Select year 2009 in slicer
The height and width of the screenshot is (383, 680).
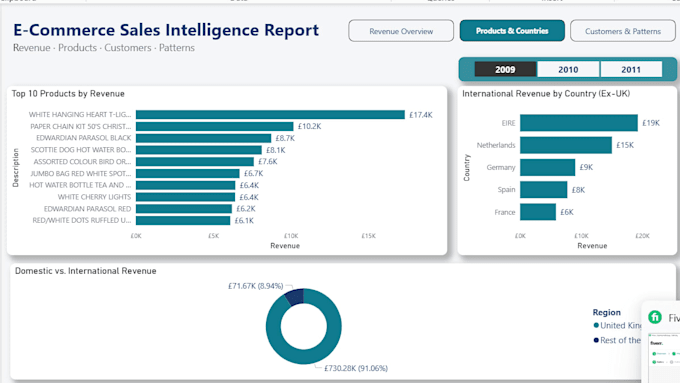click(505, 69)
